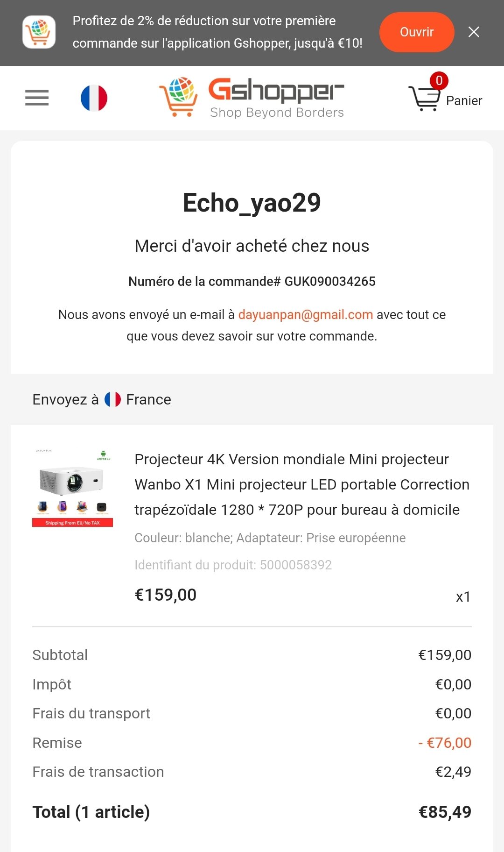The image size is (504, 852).
Task: Click the Gshopper Shop Beyond Borders wordmark
Action: [276, 98]
